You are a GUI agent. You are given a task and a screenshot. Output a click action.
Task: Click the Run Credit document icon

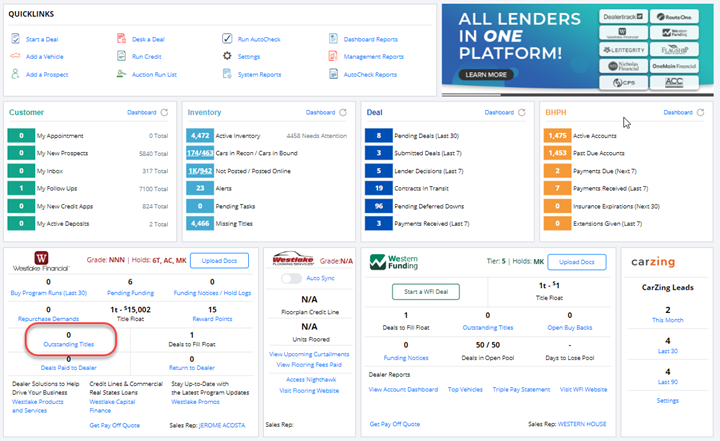click(x=121, y=56)
